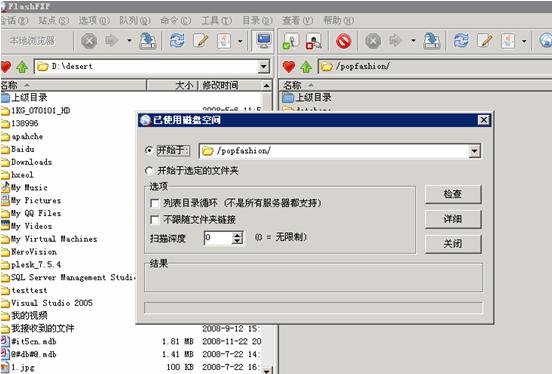Increase 扫描深度 with the spinner up arrow
Image resolution: width=552 pixels, height=374 pixels.
pyautogui.click(x=238, y=235)
